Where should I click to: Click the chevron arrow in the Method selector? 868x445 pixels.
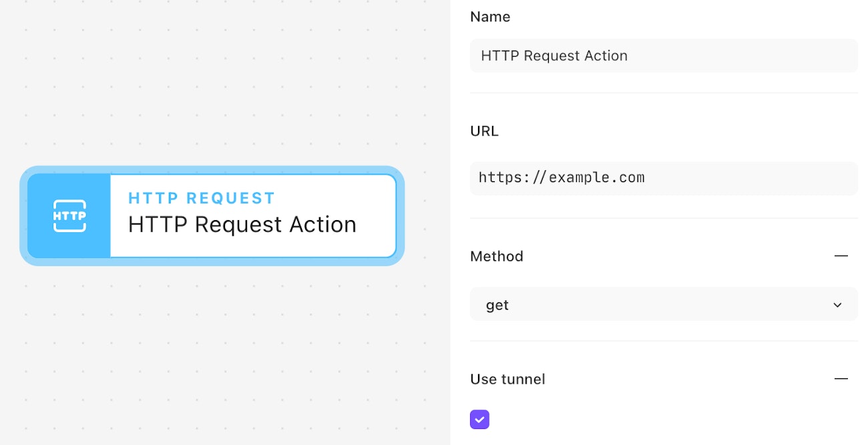click(x=837, y=305)
